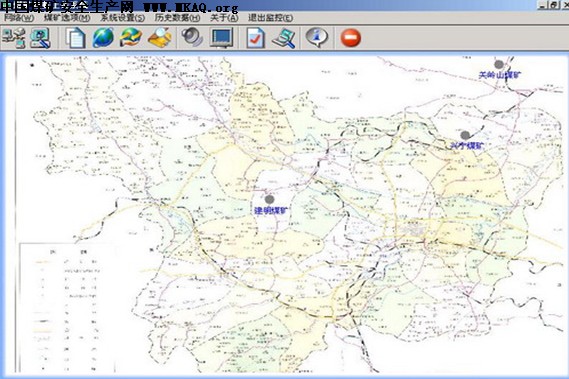Click the globe with arrows icon
The image size is (569, 379).
[x=131, y=38]
